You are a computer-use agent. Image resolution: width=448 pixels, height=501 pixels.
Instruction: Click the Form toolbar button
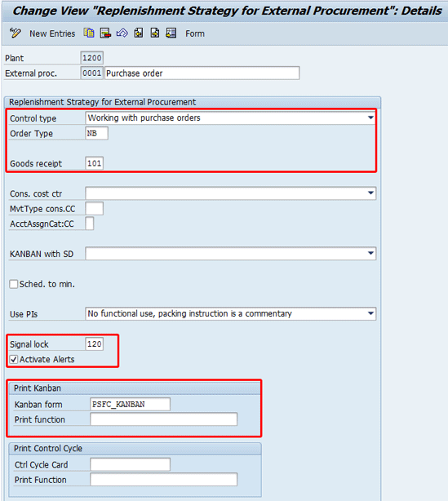click(195, 33)
